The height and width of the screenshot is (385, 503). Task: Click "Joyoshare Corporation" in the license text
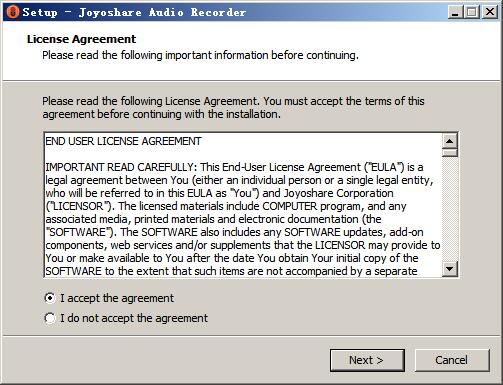338,193
